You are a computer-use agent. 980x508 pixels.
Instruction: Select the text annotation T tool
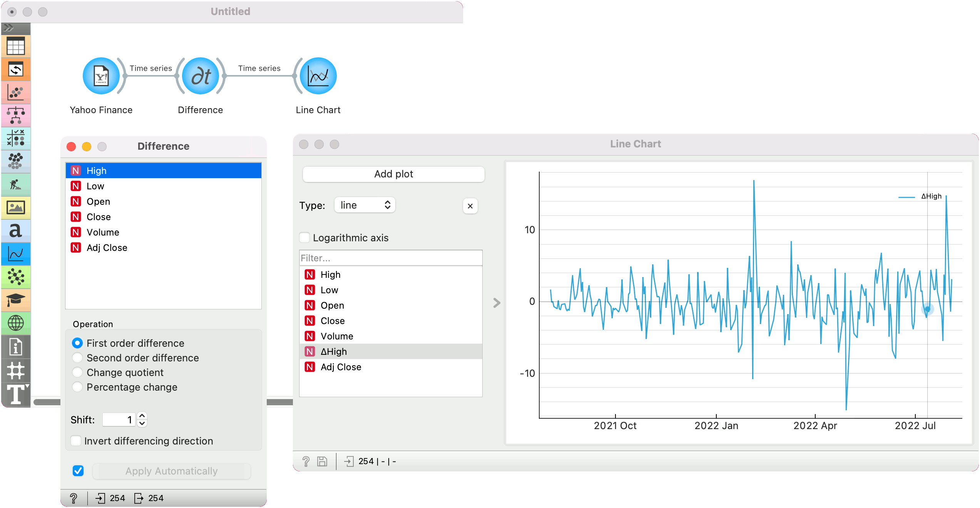coord(16,394)
